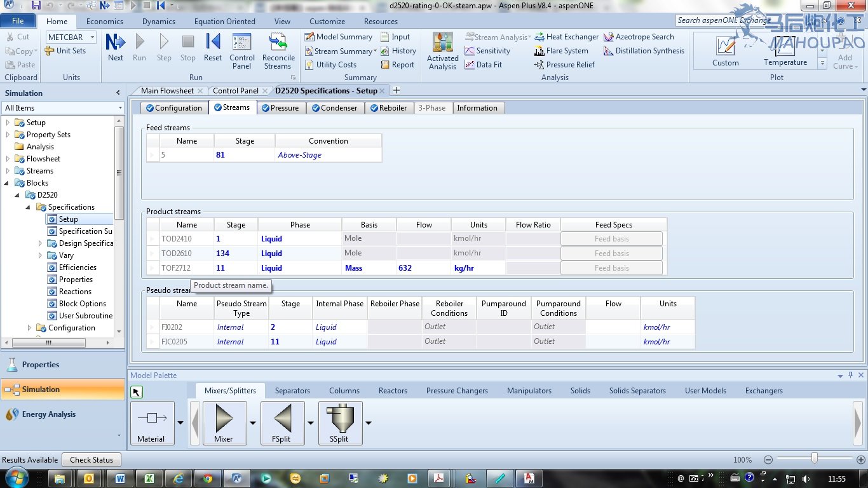Open the Report

pyautogui.click(x=398, y=65)
